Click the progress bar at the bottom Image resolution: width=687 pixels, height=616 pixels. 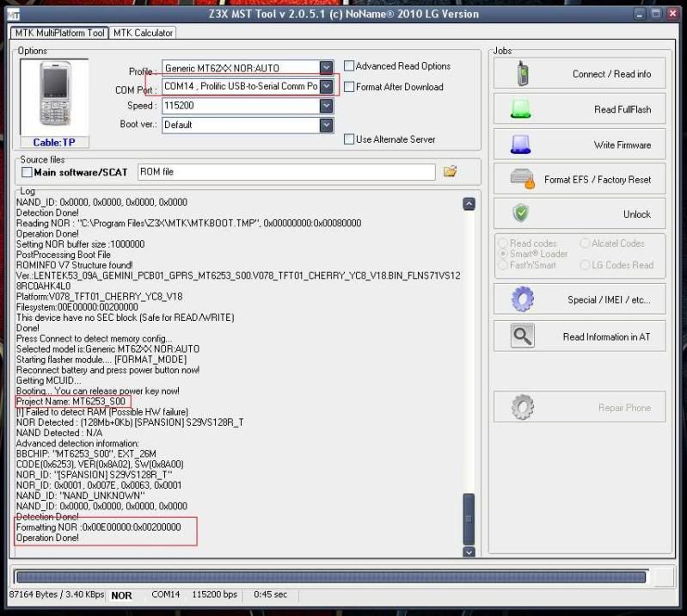[331, 576]
